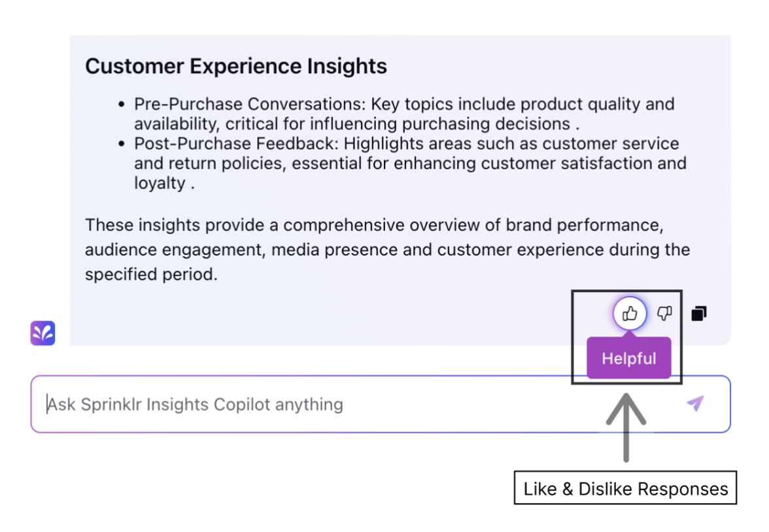The image size is (769, 532).
Task: Click the thumbs down dislike icon
Action: [x=664, y=313]
